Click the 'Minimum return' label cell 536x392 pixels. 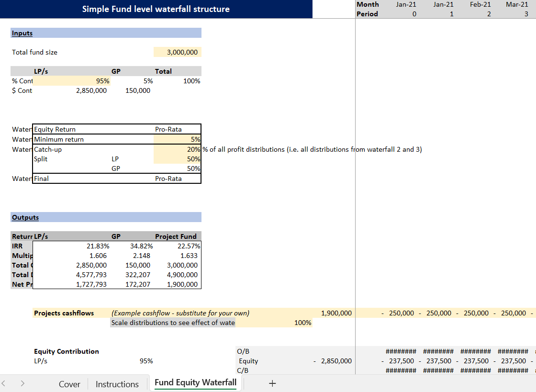pos(59,139)
